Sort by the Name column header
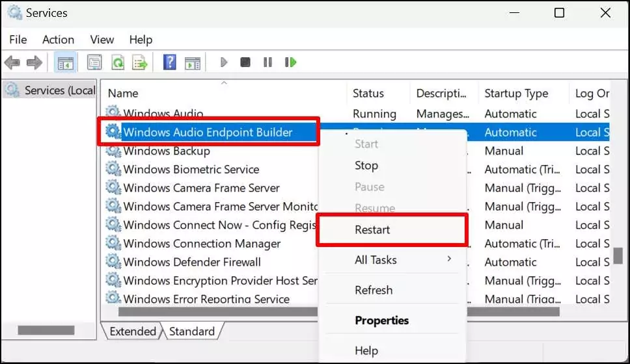The image size is (630, 364). click(x=224, y=93)
